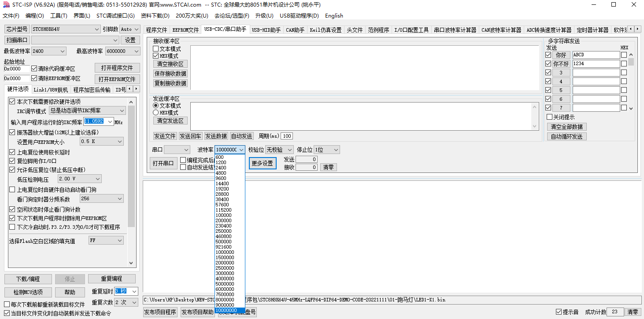Switch to the 程序文件 tab
644x319 pixels.
tap(157, 30)
